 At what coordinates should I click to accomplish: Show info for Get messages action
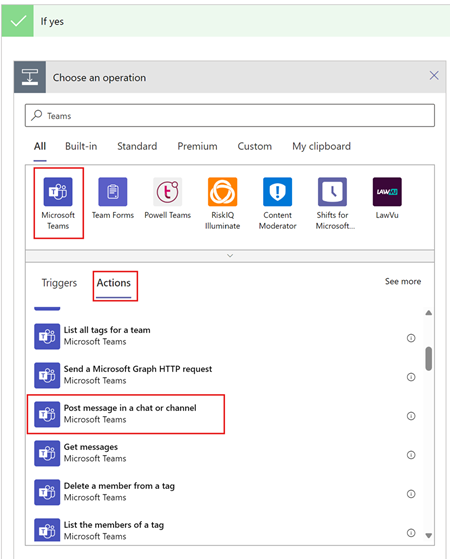point(411,455)
